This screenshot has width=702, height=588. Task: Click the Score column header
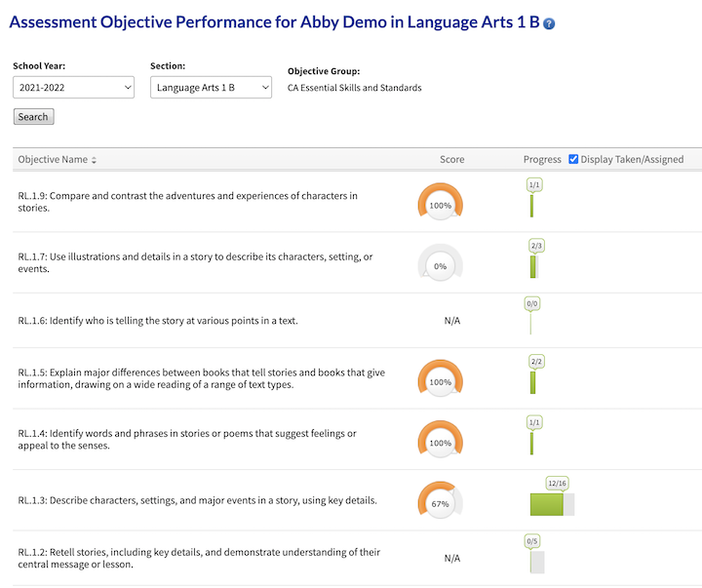(x=451, y=159)
